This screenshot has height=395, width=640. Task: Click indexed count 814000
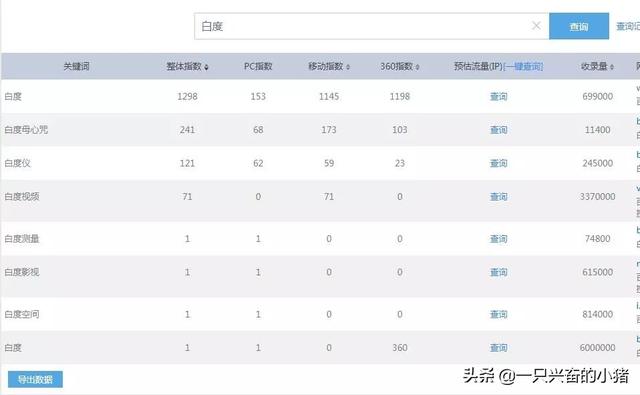(598, 314)
